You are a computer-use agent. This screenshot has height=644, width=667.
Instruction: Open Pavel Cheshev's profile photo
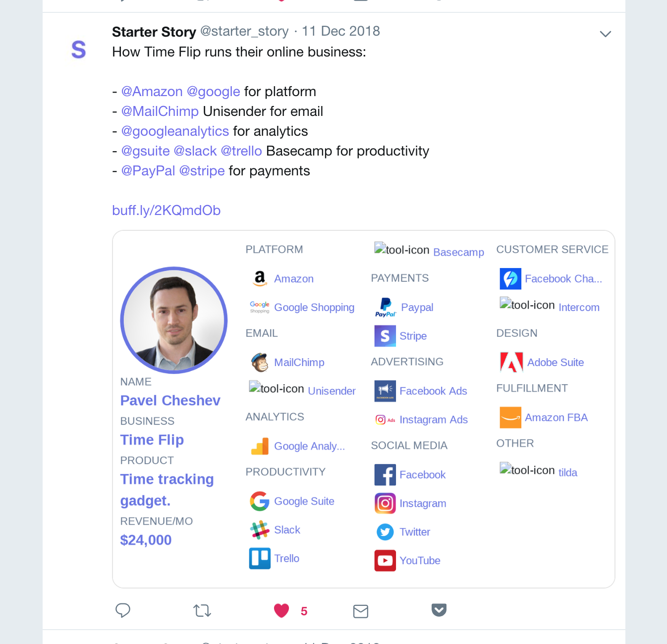[x=174, y=320]
